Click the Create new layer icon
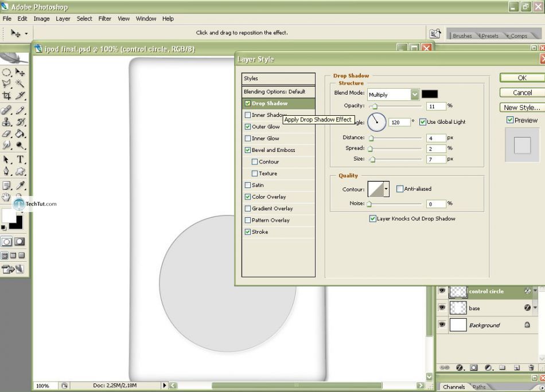 click(x=517, y=367)
